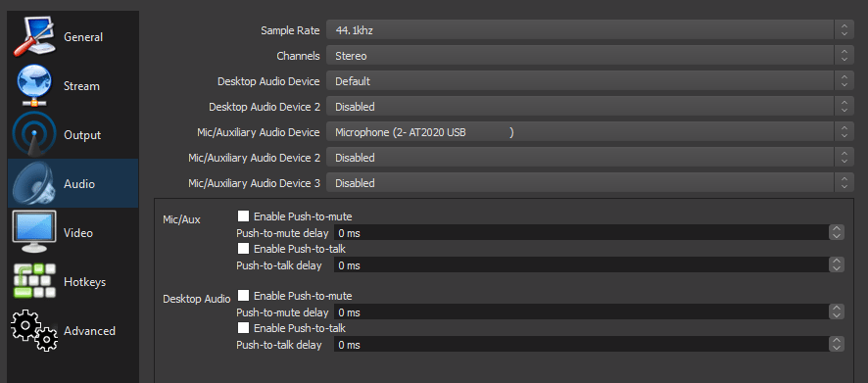This screenshot has height=383, width=868.
Task: Click the Mic/Aux Push-to-mute delay field
Action: tap(581, 232)
